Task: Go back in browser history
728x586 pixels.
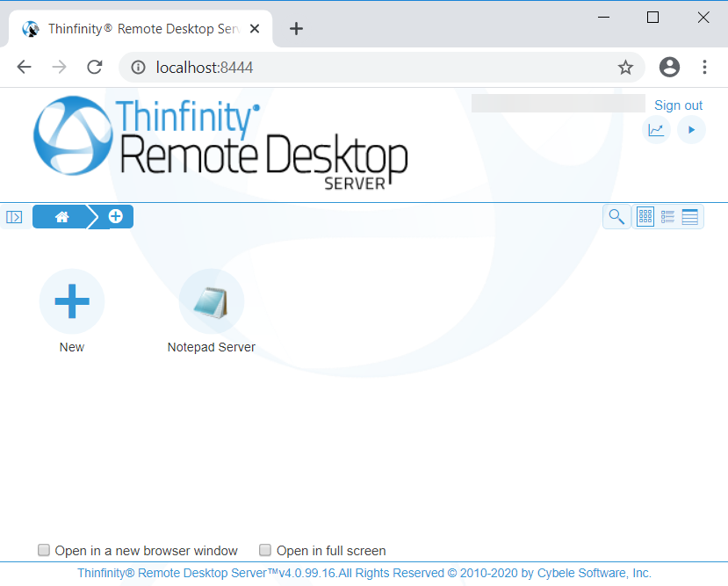Action: (x=24, y=68)
